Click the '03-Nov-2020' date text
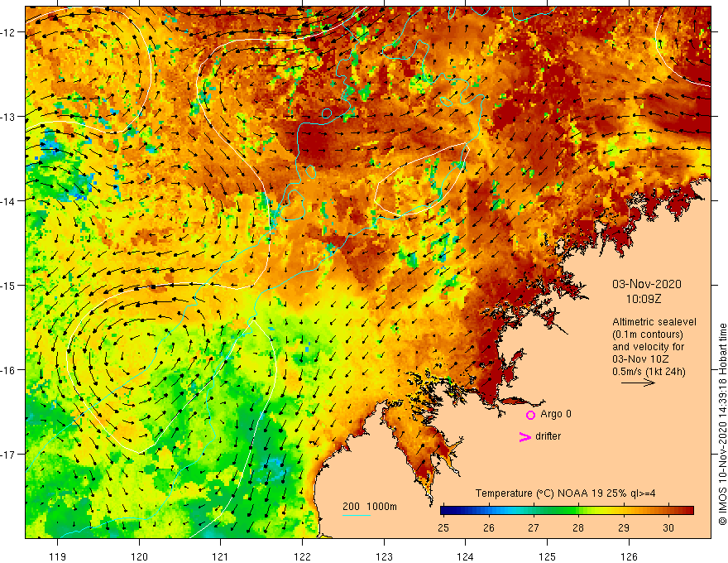Viewport: 728px width, 563px height. tap(647, 284)
